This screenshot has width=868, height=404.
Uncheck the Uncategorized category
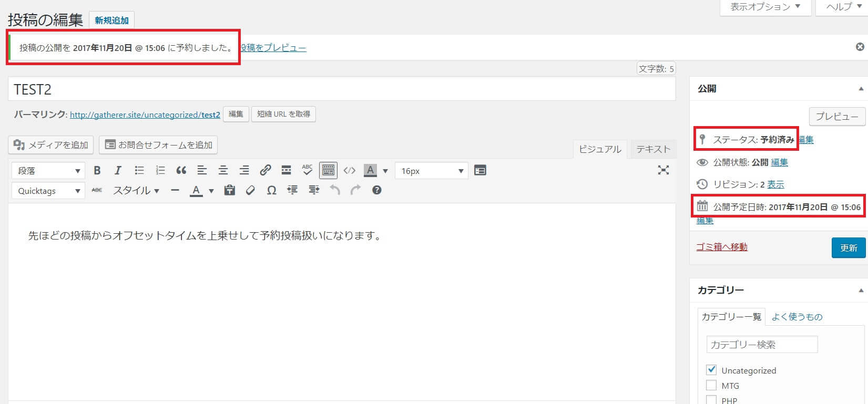coord(711,369)
